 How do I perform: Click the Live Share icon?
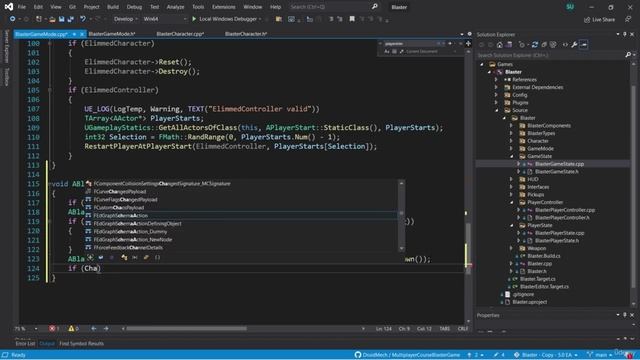point(587,20)
